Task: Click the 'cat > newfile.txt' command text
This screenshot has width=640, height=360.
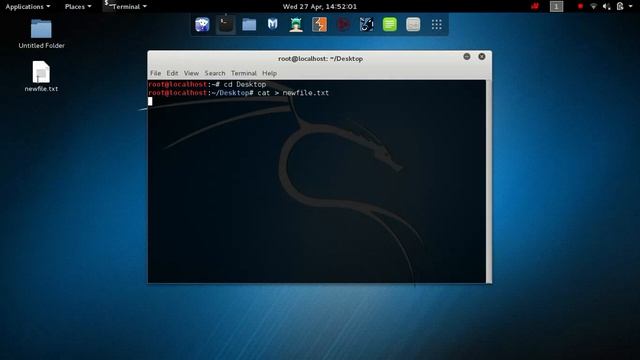Action: [293, 93]
